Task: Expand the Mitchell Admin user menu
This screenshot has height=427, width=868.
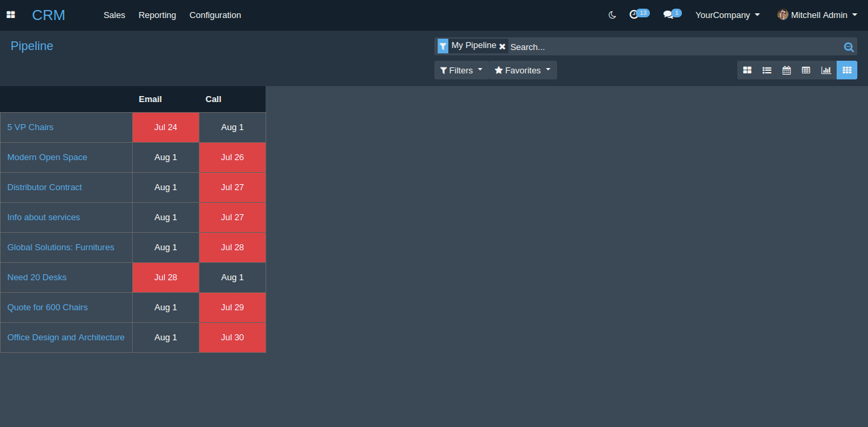Action: tap(817, 15)
